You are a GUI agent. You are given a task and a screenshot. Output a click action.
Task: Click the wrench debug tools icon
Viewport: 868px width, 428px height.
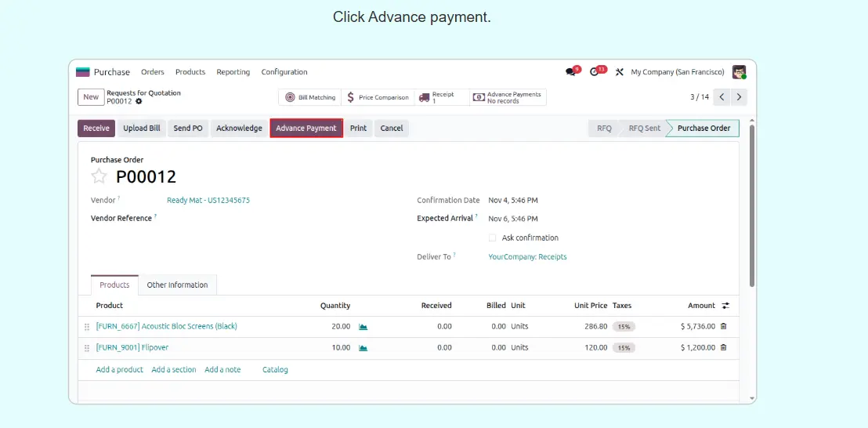point(619,72)
